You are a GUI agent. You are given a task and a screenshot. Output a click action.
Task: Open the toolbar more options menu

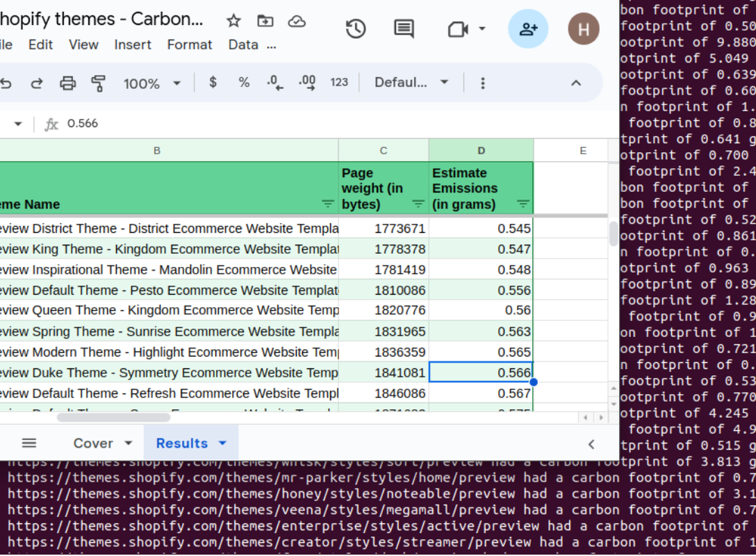pyautogui.click(x=483, y=83)
